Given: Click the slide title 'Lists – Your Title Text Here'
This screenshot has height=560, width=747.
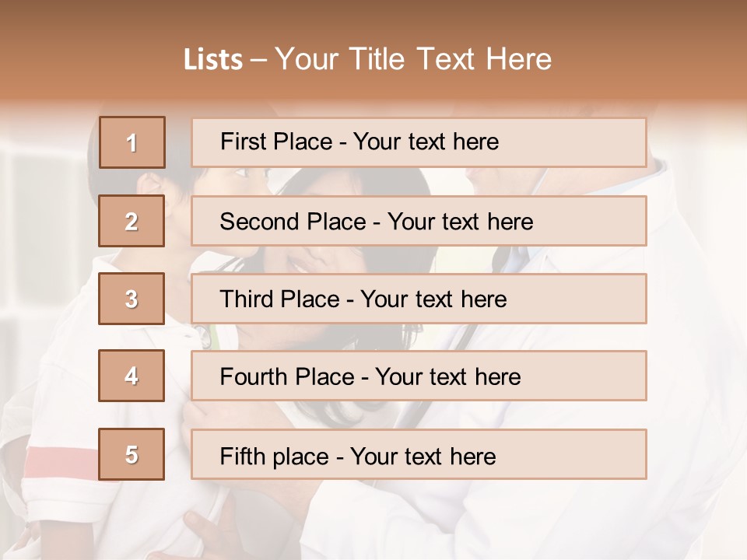Looking at the screenshot, I should click(x=367, y=59).
